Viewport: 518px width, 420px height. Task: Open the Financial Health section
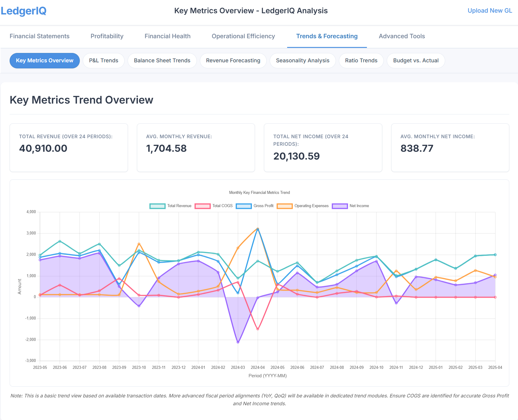(167, 36)
